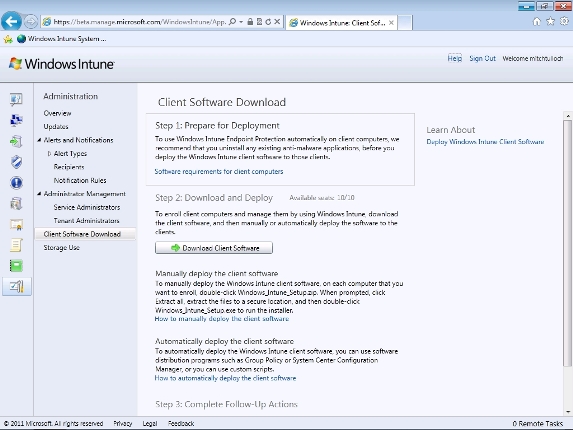Open the Software workspace icon
The height and width of the screenshot is (430, 573).
coord(16,203)
